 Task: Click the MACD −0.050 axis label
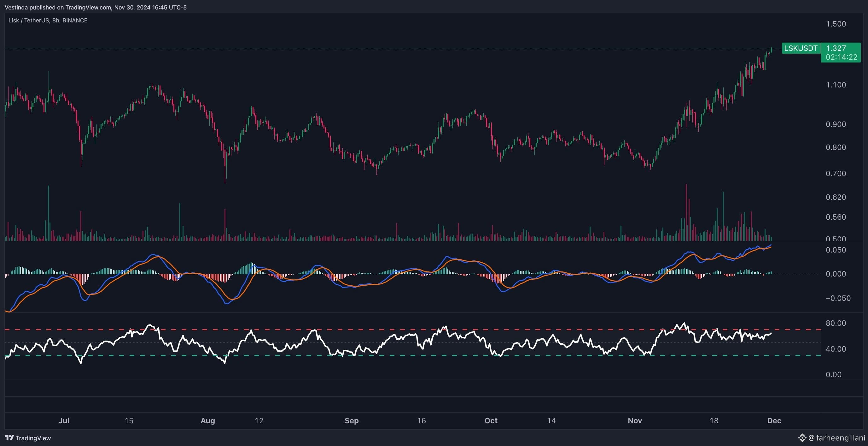(838, 298)
